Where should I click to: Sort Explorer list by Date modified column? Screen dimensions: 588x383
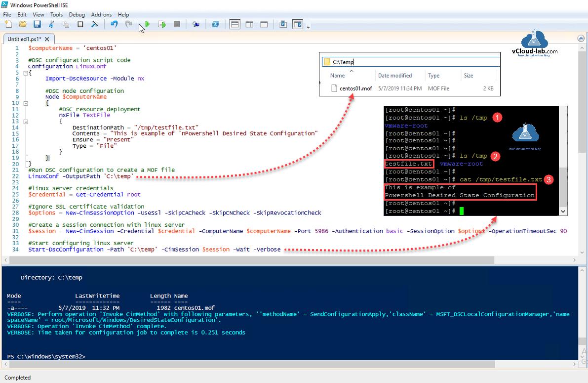click(x=395, y=76)
